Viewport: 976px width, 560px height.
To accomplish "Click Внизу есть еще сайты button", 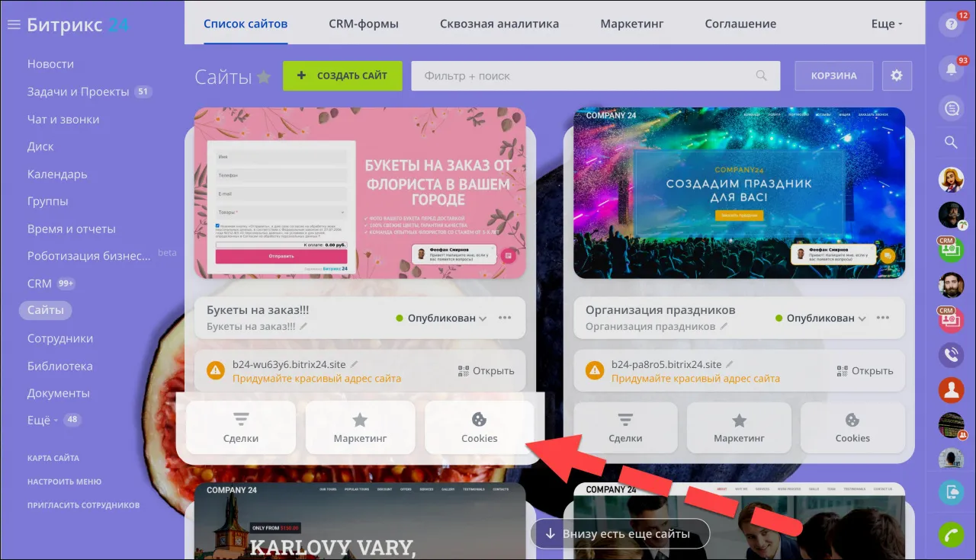I will point(619,533).
